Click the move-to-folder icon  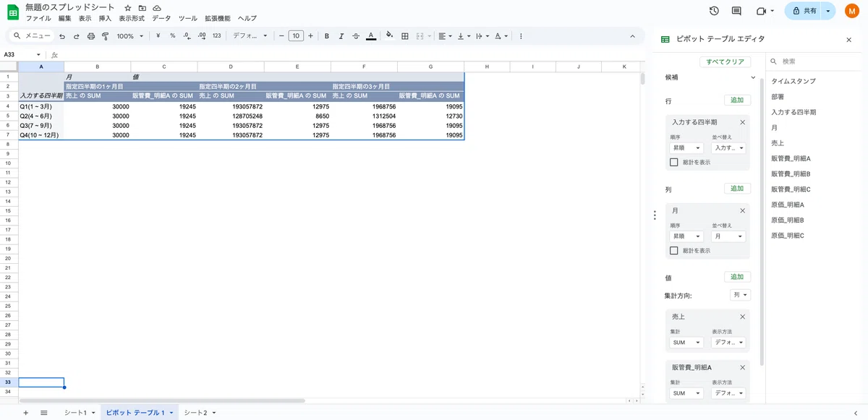pos(142,7)
